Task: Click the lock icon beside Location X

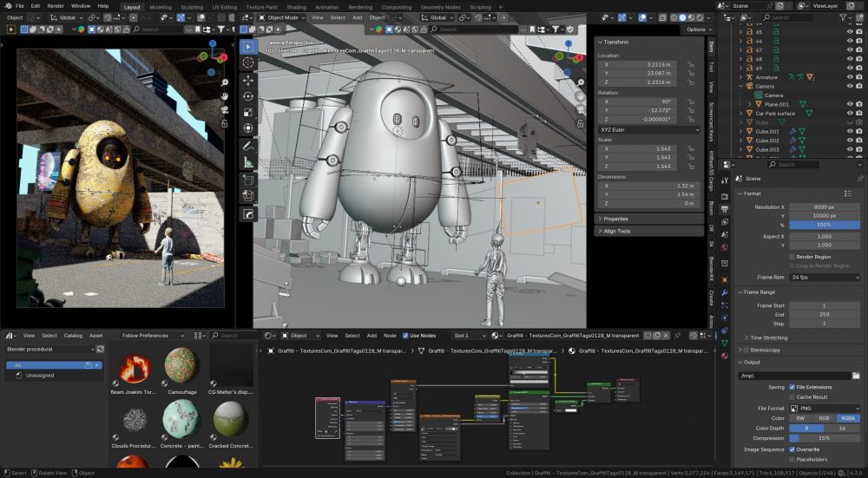Action: click(x=690, y=65)
